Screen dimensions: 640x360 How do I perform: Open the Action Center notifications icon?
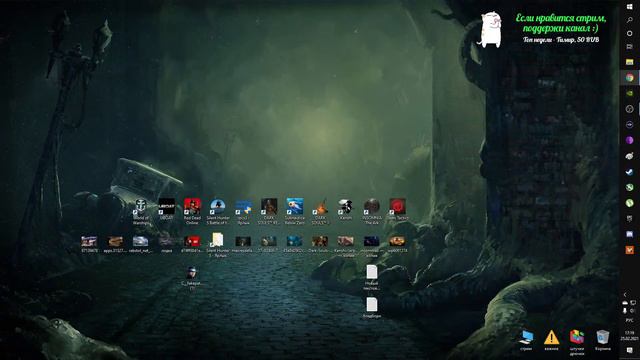(x=630, y=350)
